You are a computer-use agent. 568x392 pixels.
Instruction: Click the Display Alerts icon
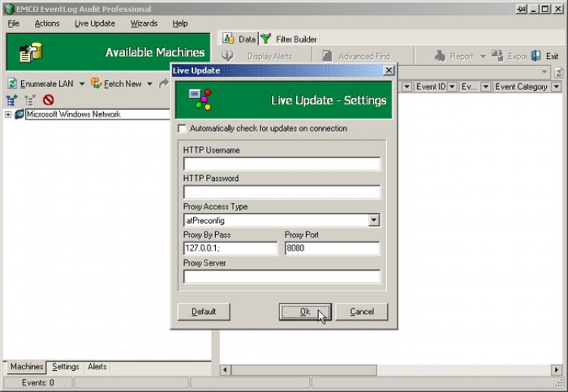[227, 56]
